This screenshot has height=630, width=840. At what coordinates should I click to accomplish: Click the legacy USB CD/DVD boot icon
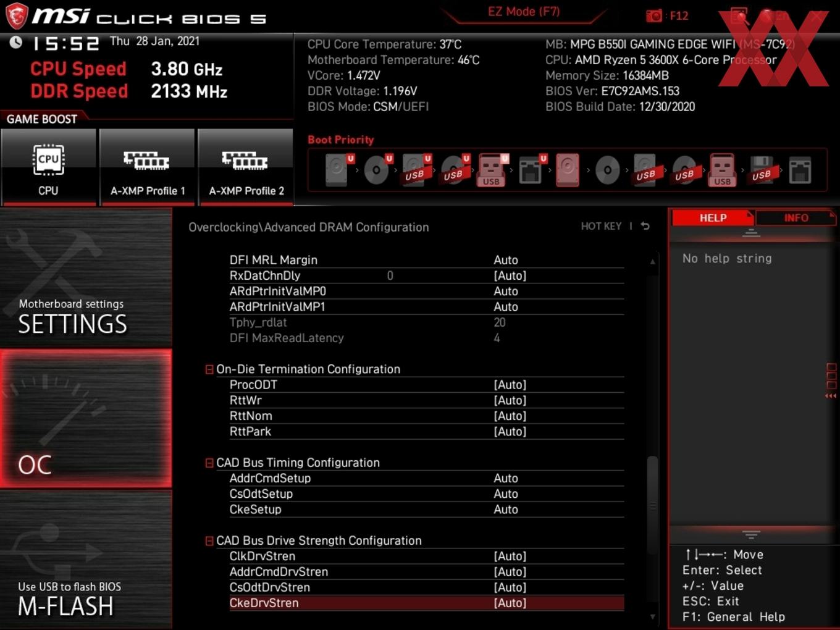tap(684, 170)
